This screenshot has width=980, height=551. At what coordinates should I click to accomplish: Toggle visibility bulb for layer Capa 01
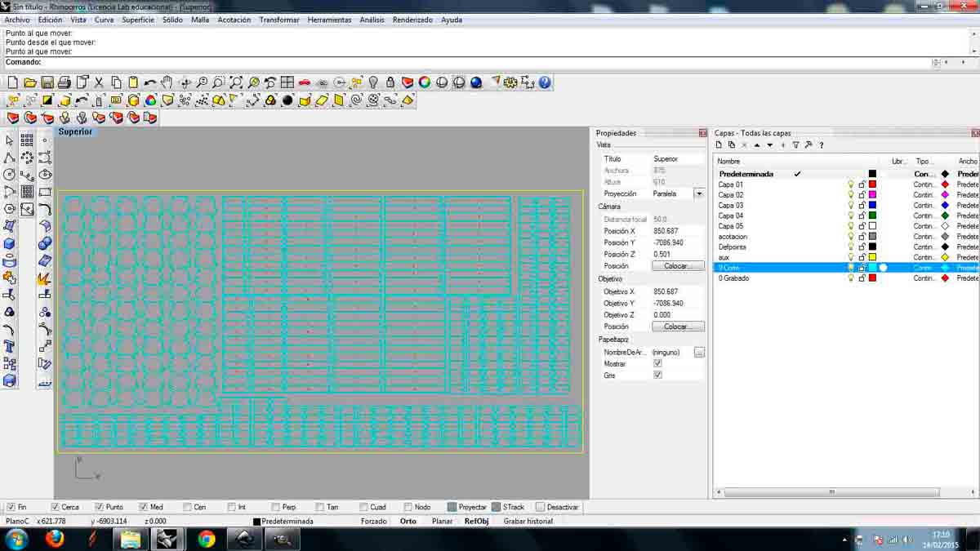click(850, 184)
